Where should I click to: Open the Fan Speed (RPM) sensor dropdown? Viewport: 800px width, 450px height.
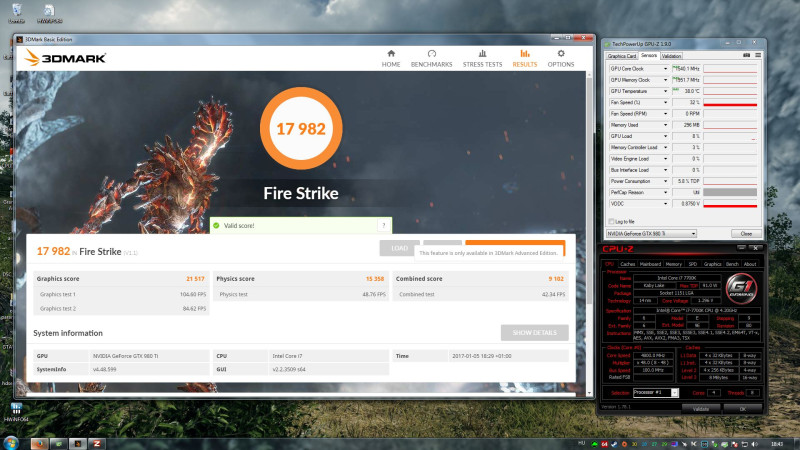(x=665, y=114)
